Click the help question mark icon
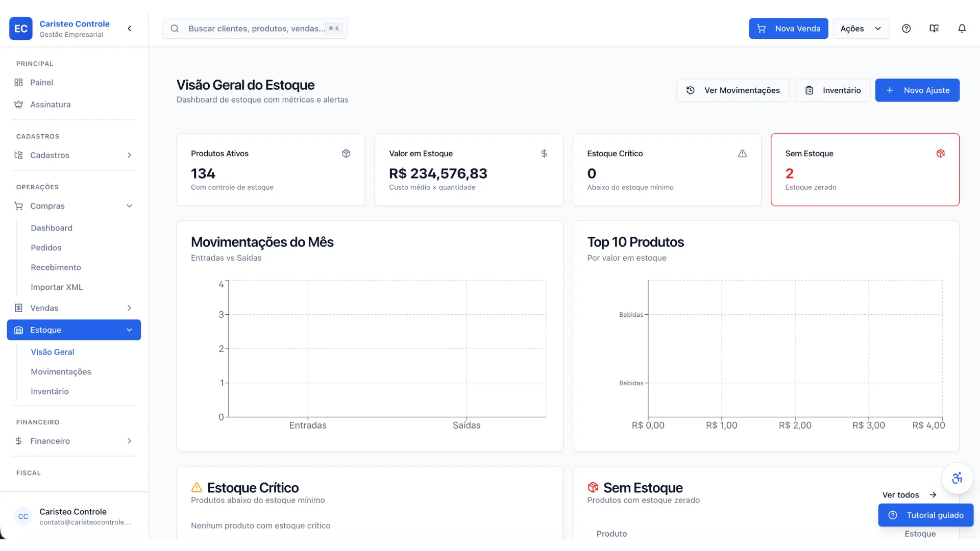Image resolution: width=980 pixels, height=551 pixels. click(906, 29)
